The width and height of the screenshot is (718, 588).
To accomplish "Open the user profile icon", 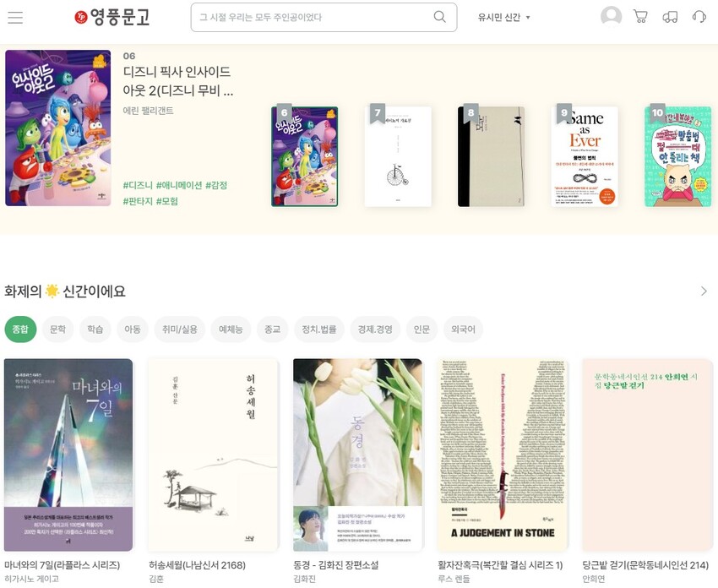I will tap(611, 17).
